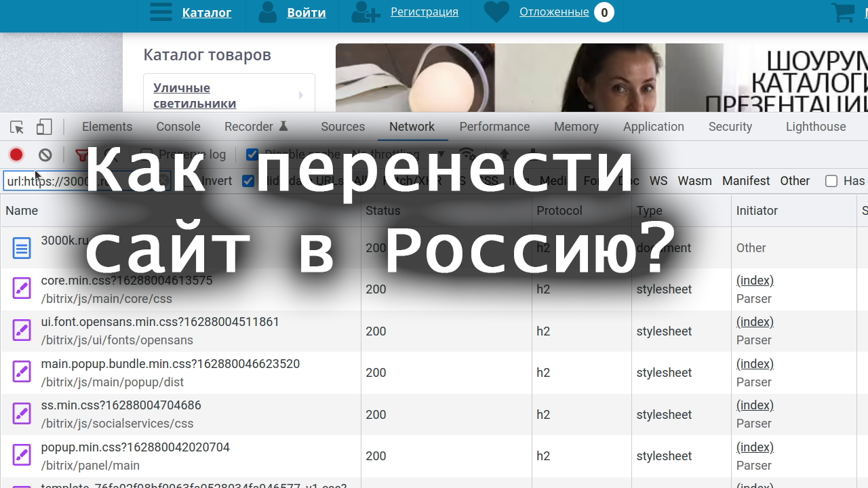Click the Other initiator of 3000k.ru row
The width and height of the screenshot is (868, 488).
751,248
